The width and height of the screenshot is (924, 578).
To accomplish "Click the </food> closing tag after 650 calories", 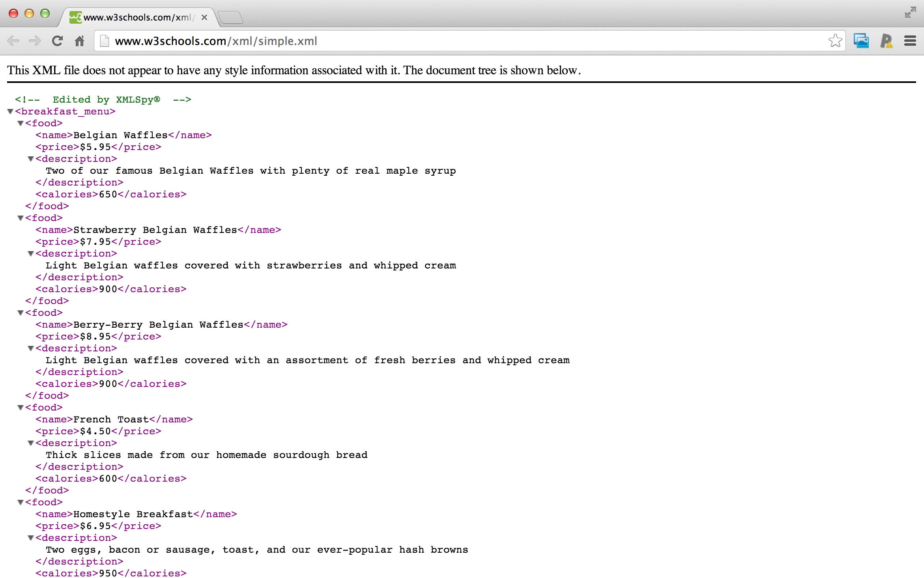I will [47, 206].
